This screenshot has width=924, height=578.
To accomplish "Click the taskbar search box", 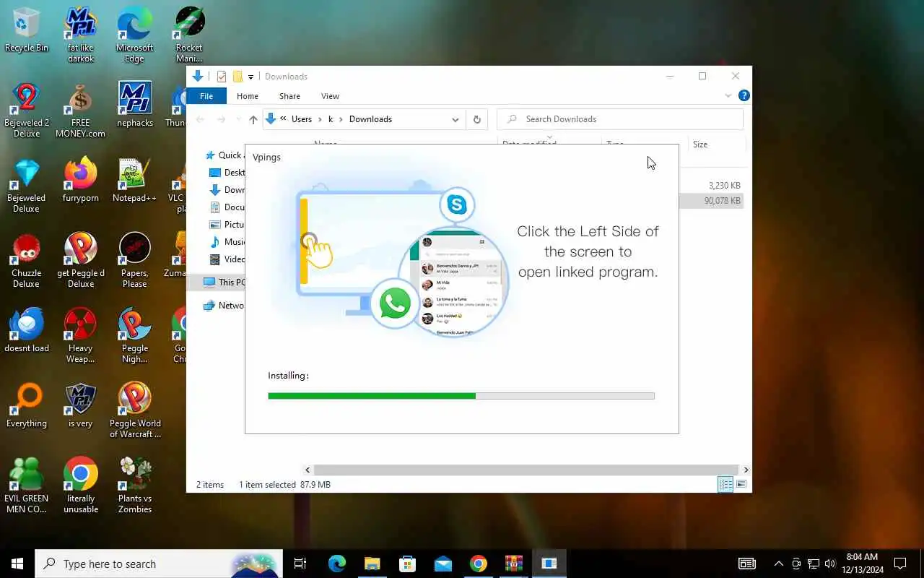I will point(159,564).
